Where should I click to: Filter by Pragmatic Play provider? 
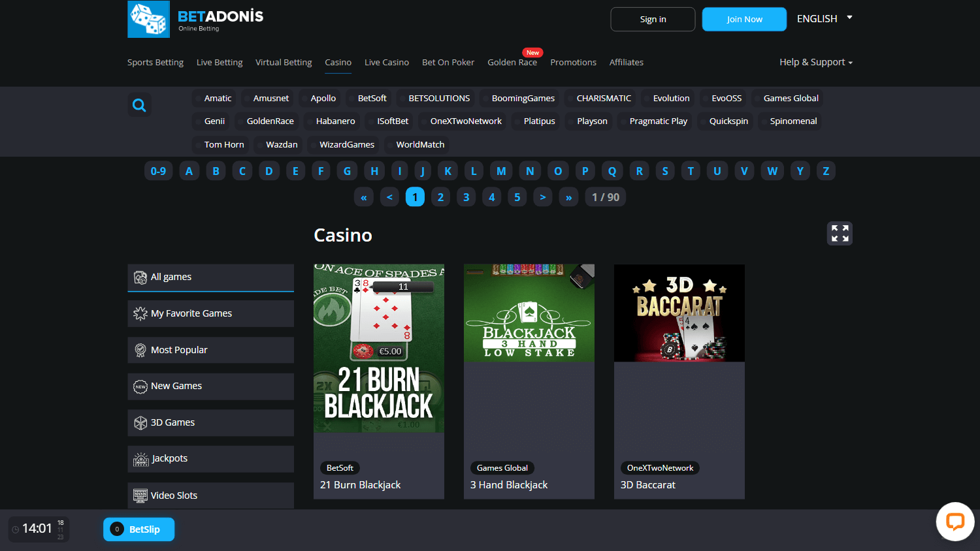click(x=655, y=121)
